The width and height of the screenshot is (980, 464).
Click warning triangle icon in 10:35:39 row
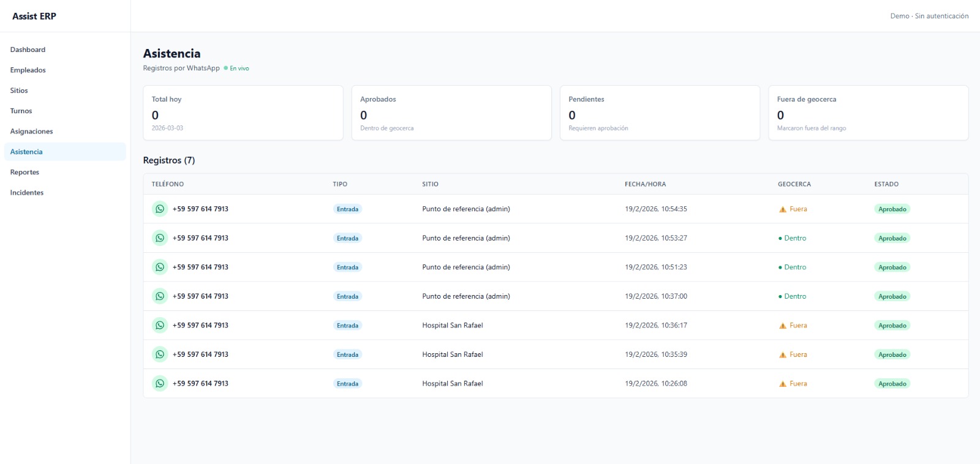point(783,355)
